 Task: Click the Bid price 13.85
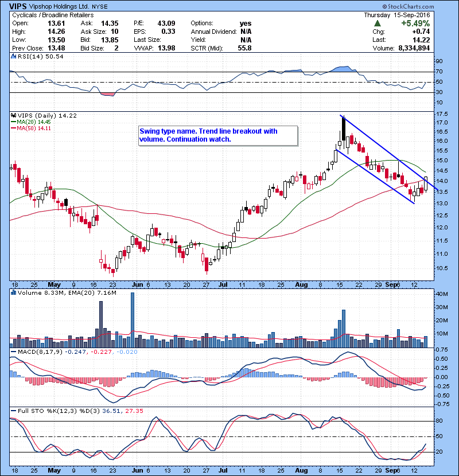point(110,40)
